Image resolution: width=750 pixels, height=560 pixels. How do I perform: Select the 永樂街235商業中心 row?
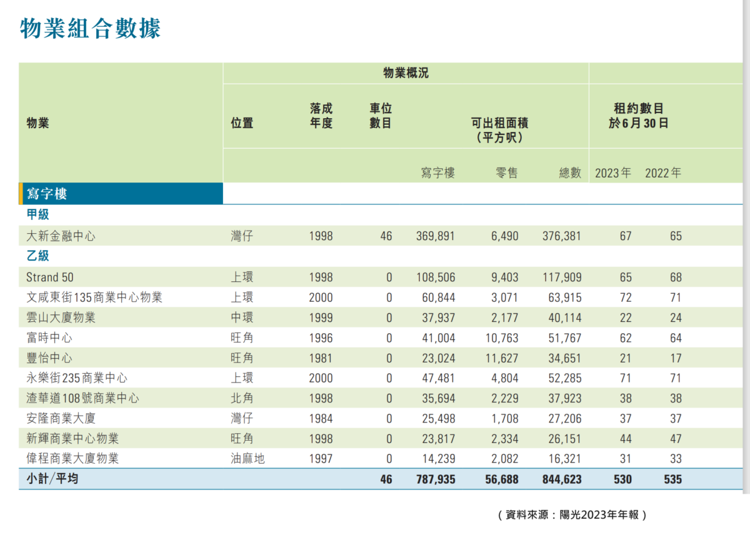coord(79,377)
